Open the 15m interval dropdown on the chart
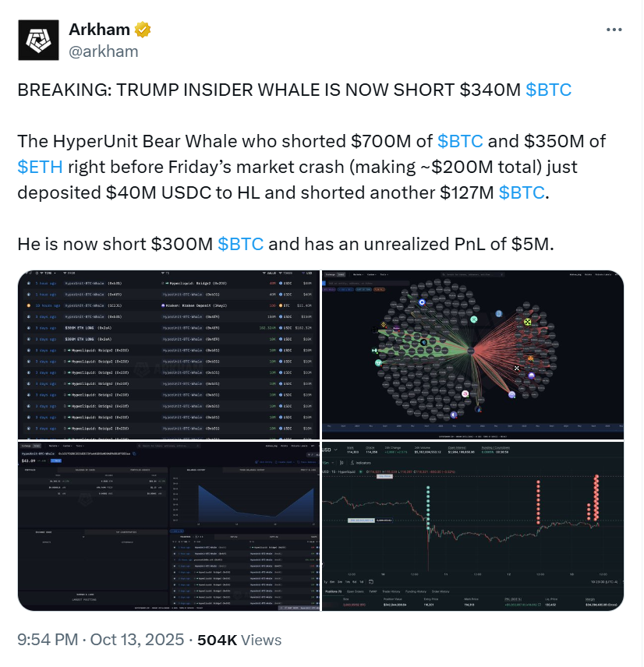Viewport: 644px width, 667px height. (x=326, y=463)
